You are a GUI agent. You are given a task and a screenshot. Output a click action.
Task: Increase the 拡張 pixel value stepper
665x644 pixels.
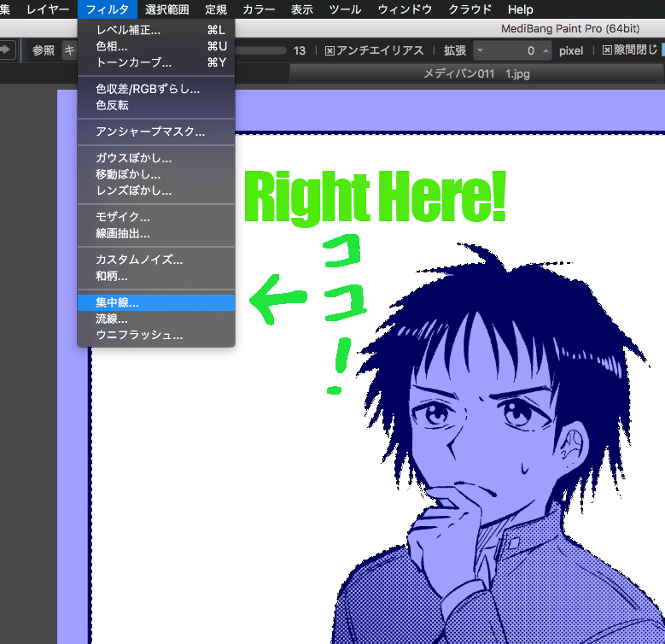[x=545, y=50]
